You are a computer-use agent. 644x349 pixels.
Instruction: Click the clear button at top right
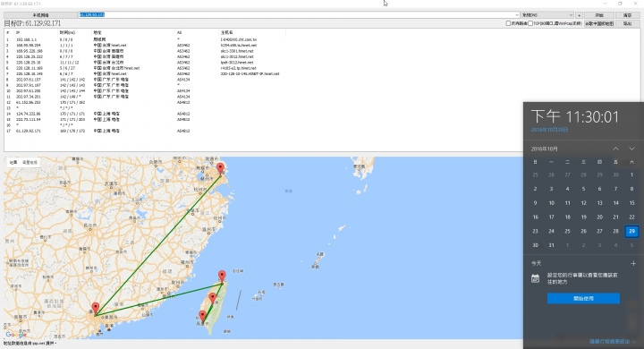coord(627,15)
